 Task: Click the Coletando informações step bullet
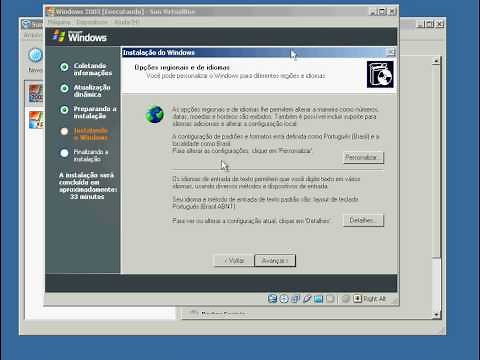pyautogui.click(x=64, y=67)
